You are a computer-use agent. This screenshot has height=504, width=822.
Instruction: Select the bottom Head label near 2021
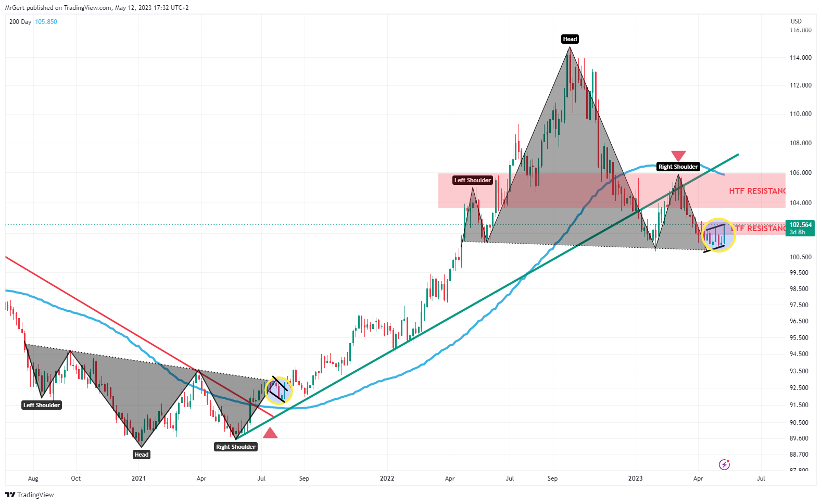pos(142,455)
